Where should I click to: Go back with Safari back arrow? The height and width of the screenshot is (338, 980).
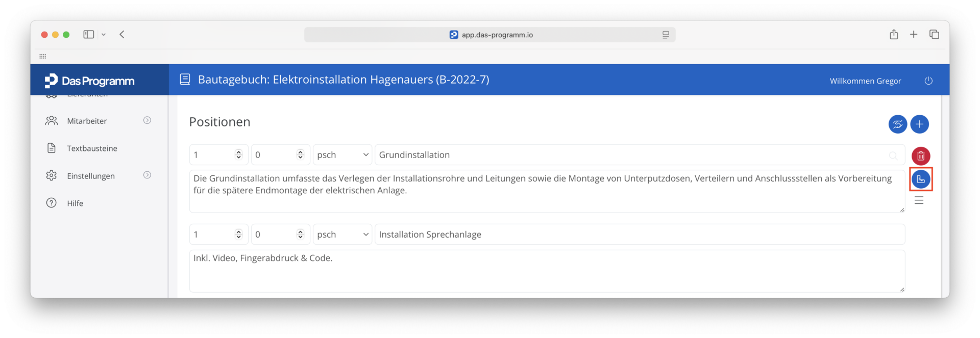(x=122, y=34)
